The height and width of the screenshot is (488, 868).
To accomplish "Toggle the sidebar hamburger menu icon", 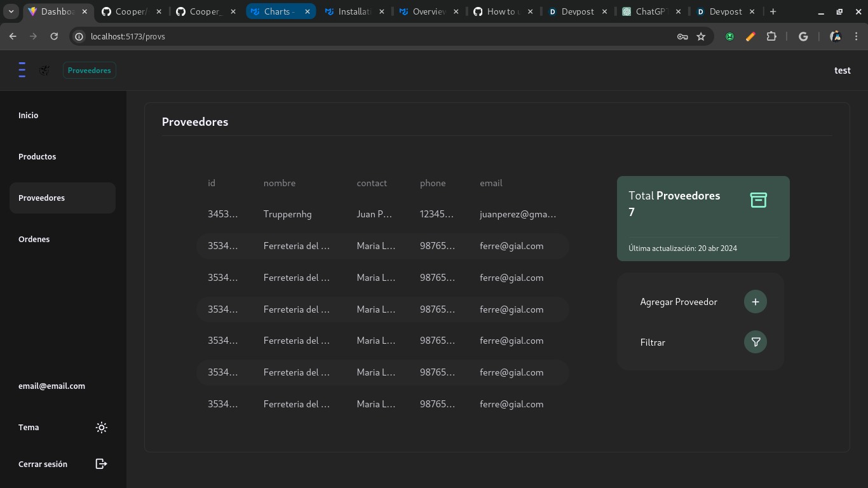I will point(22,70).
